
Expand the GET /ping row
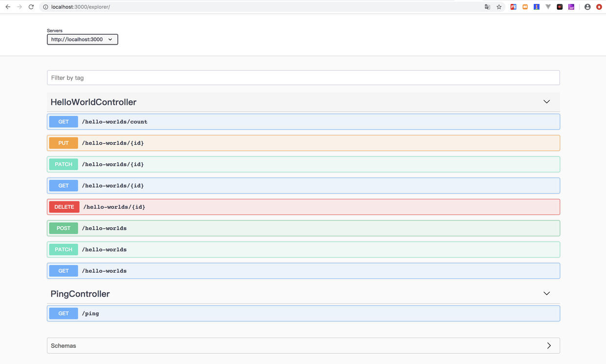click(x=303, y=313)
